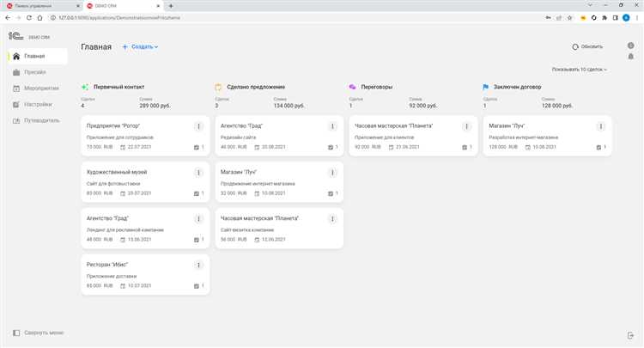Switch to the first browser tab
This screenshot has width=644, height=348.
pyautogui.click(x=40, y=6)
